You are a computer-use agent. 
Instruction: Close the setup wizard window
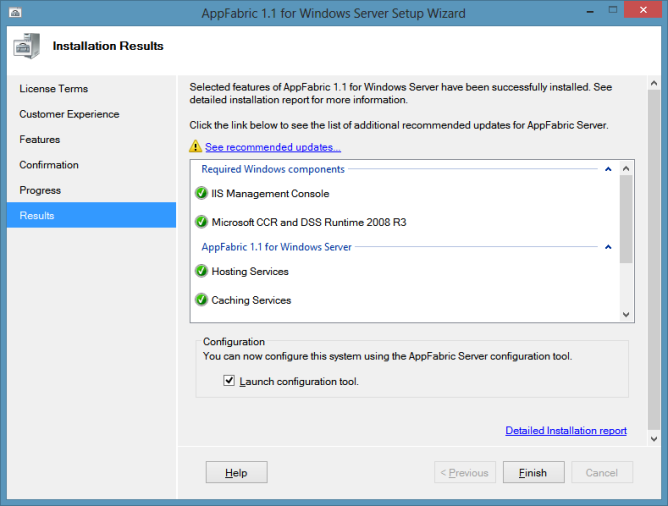(x=643, y=11)
